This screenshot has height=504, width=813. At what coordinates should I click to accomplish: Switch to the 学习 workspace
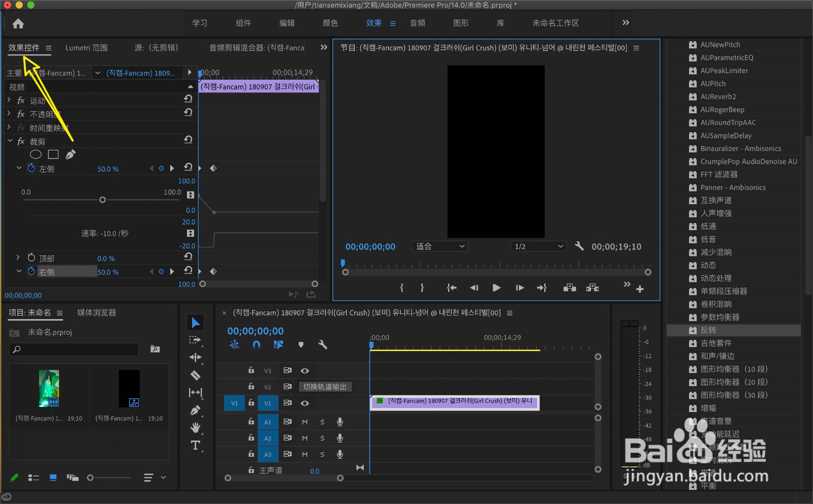pyautogui.click(x=200, y=23)
